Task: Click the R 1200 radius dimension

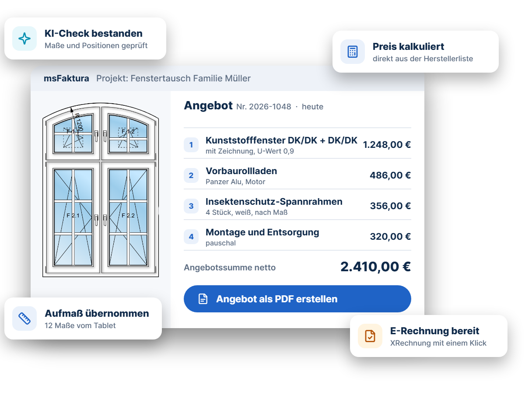Action: [78, 122]
